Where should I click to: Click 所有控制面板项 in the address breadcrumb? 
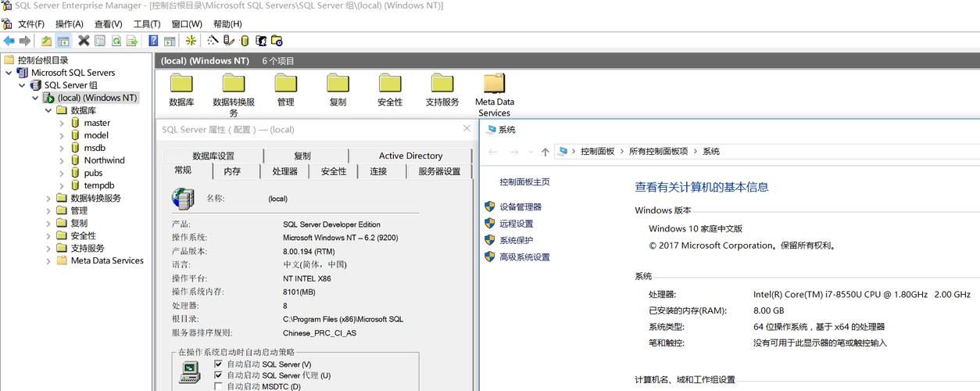(x=659, y=152)
